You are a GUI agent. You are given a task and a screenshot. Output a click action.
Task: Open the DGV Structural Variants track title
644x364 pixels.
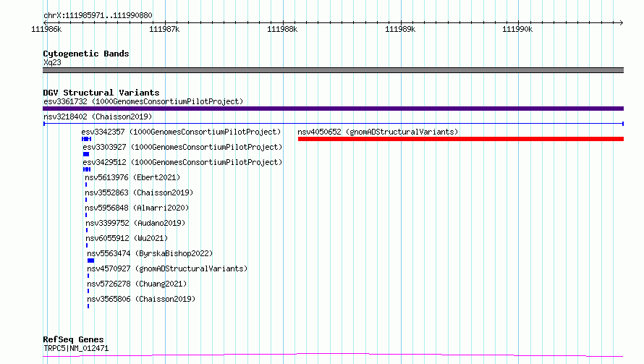(101, 93)
